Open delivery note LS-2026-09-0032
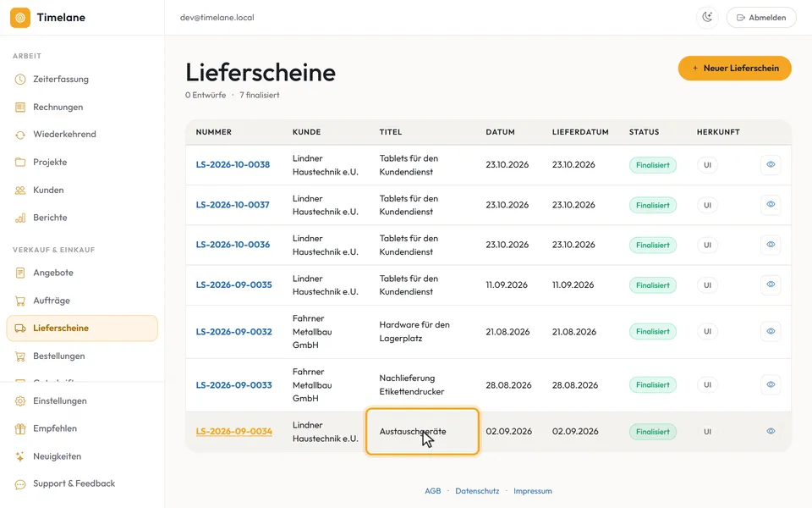 click(x=233, y=332)
